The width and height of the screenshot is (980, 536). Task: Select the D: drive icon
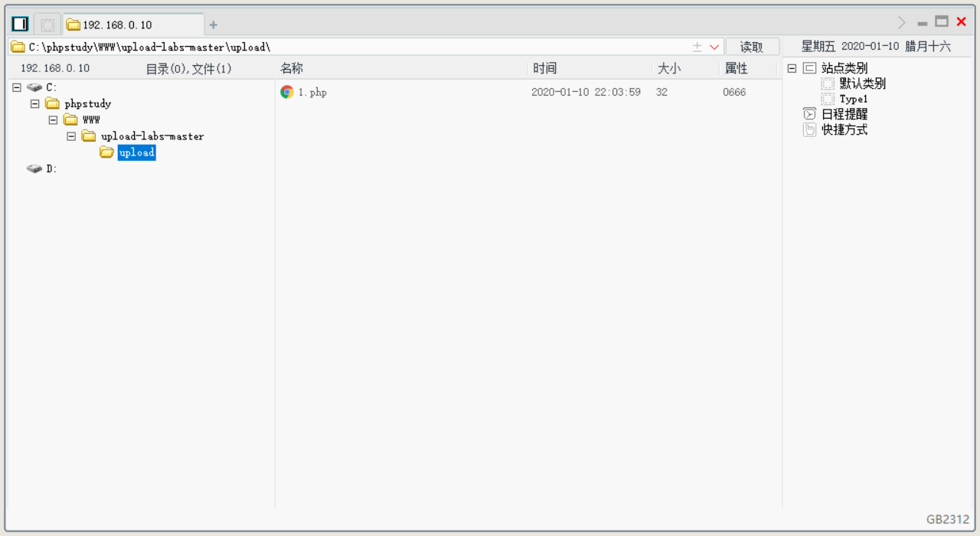click(x=34, y=168)
